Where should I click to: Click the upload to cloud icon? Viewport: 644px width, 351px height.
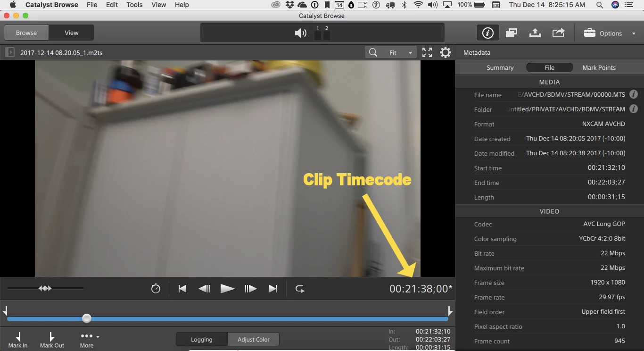(x=535, y=33)
